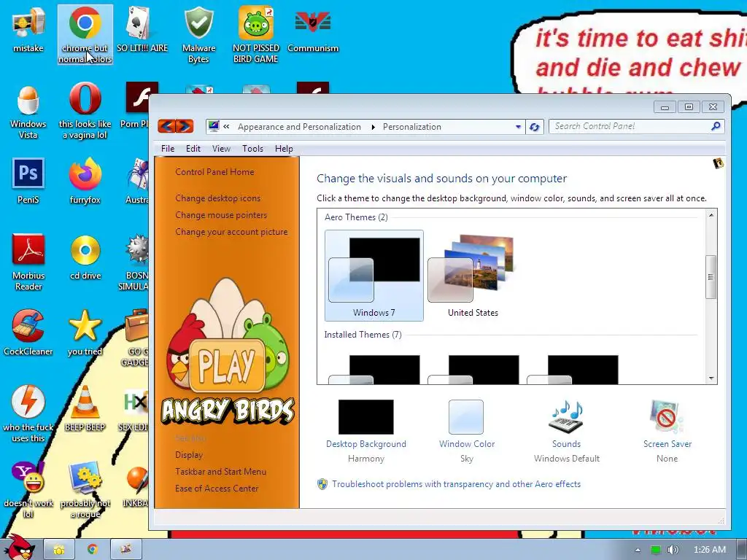Select the red cleaner app icon
The image size is (747, 560).
pyautogui.click(x=28, y=332)
